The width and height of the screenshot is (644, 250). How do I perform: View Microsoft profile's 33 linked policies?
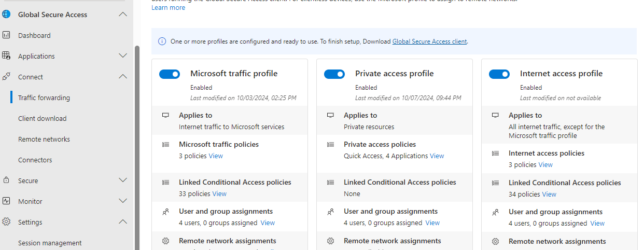click(219, 193)
